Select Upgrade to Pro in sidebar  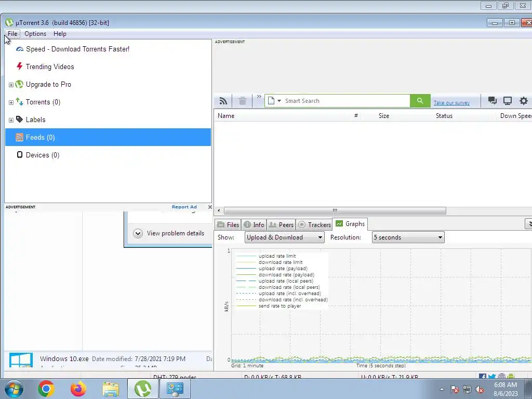(x=48, y=84)
